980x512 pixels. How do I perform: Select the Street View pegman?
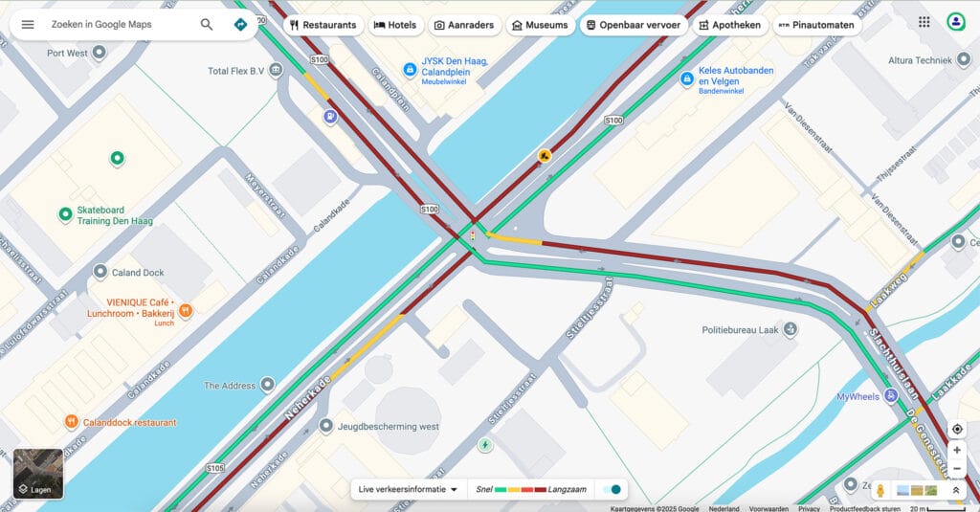click(880, 490)
